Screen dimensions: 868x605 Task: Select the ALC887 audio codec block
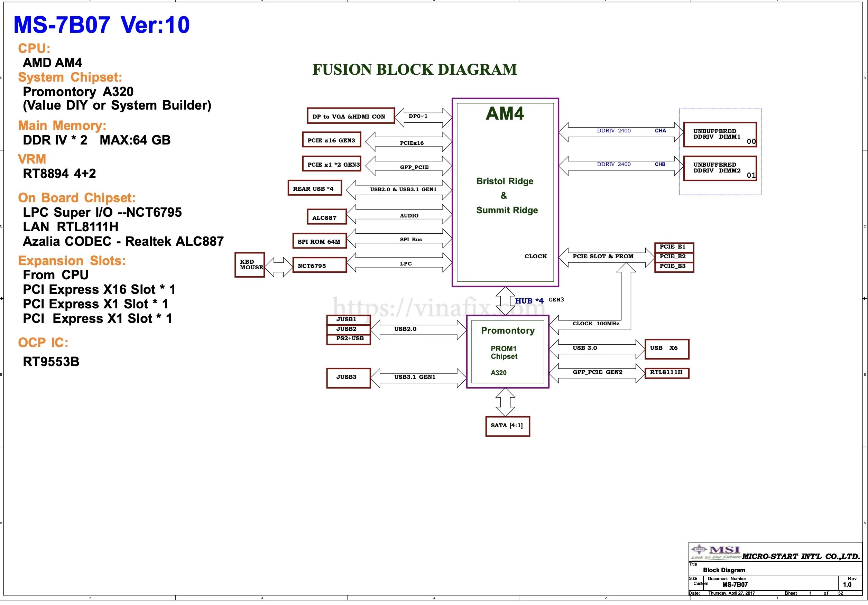[x=327, y=217]
